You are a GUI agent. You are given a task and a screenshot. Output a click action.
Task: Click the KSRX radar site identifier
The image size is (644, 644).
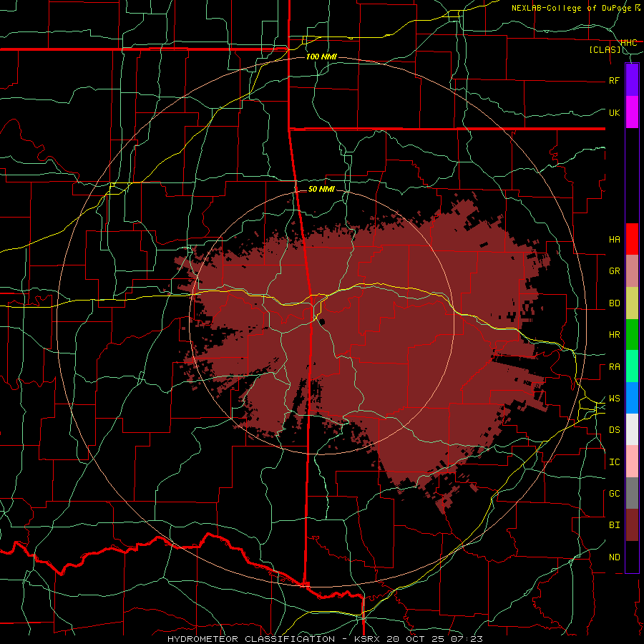369,639
